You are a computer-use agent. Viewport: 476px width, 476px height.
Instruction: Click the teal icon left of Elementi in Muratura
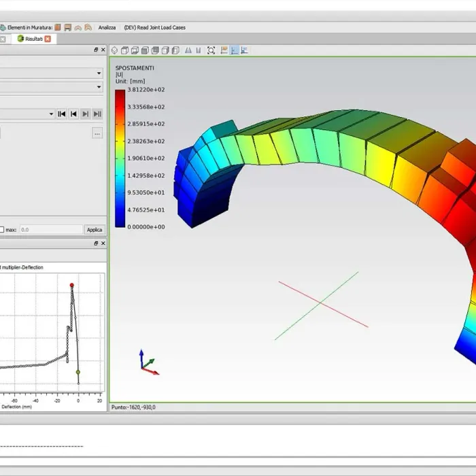[x=3, y=28]
